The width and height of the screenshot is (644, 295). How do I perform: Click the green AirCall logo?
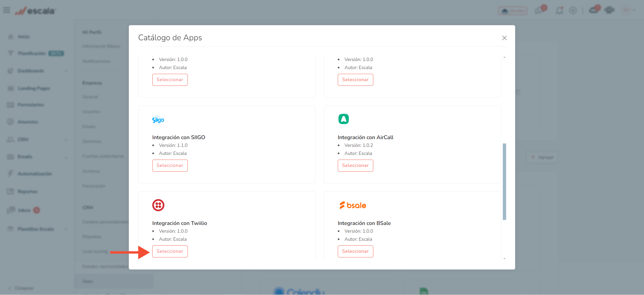click(x=343, y=119)
